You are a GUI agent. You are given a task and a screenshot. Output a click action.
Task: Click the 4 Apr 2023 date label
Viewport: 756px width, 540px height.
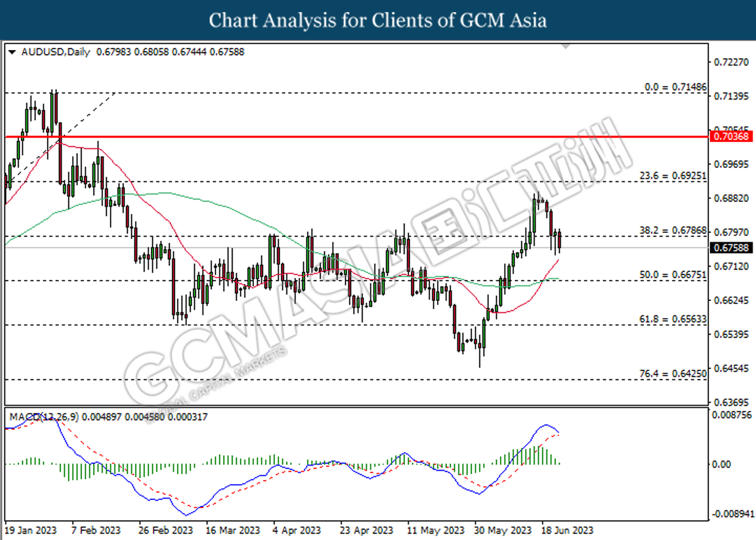tap(297, 530)
